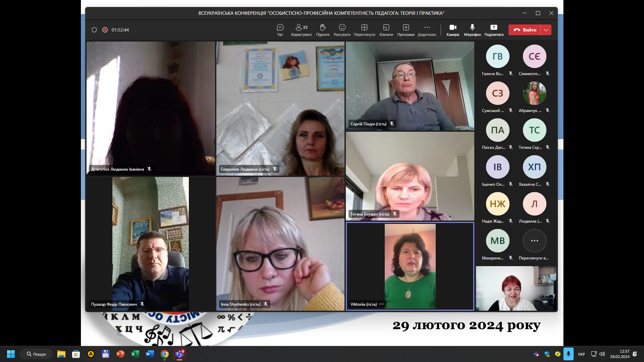
Task: Raise hand with Підняти
Action: tap(323, 30)
